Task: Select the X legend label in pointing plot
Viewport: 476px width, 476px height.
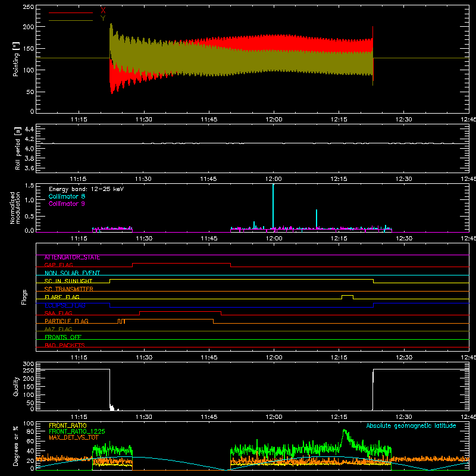Action: [103, 11]
